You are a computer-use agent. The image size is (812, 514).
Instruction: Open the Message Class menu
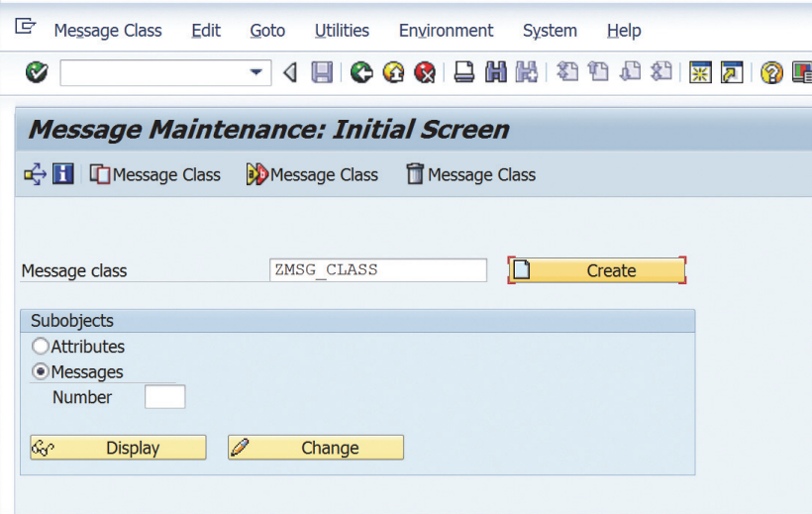click(108, 31)
